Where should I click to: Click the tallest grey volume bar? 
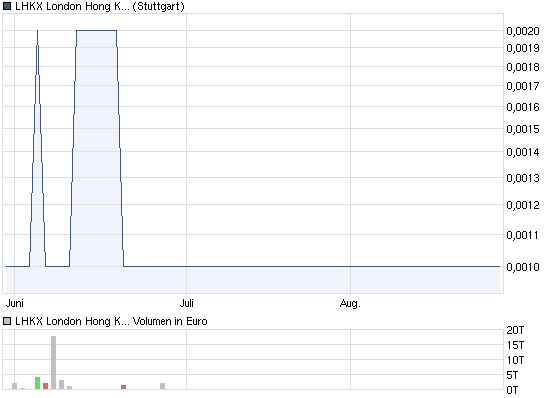point(53,363)
